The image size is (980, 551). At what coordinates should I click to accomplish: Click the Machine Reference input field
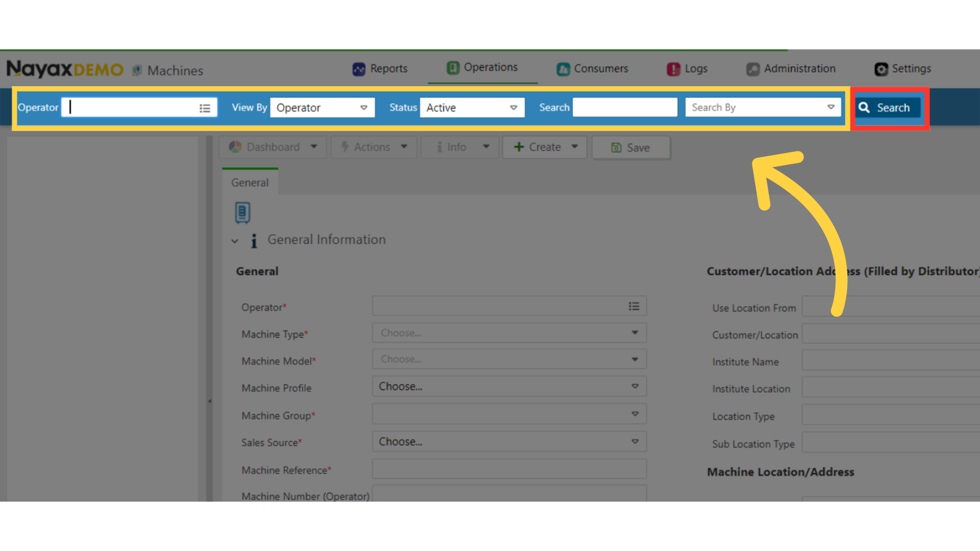point(509,469)
